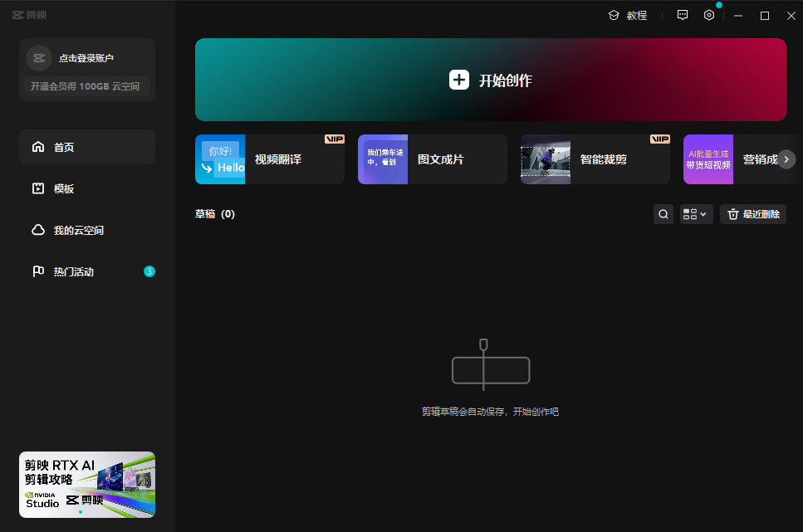This screenshot has width=803, height=532.
Task: Click the search drafts magnifier icon
Action: point(663,214)
